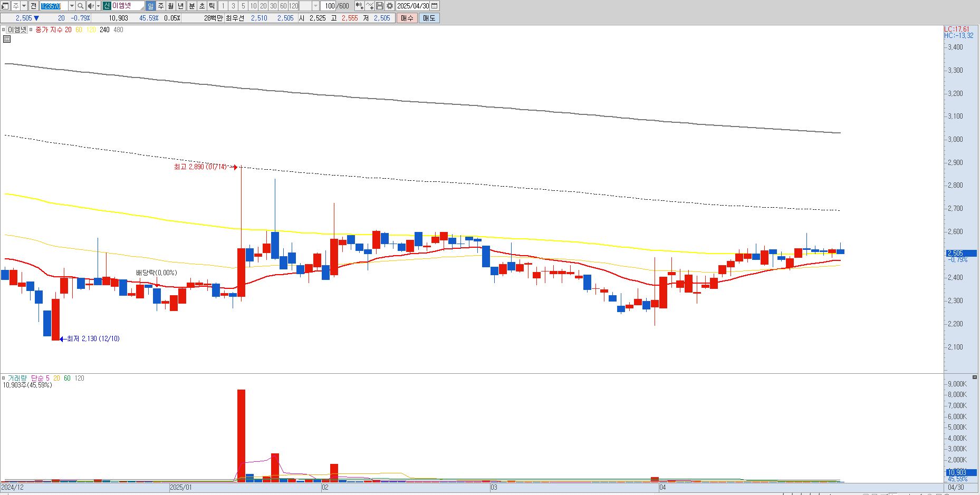This screenshot has height=495, width=980.
Task: Click the 매도 sell button
Action: (x=429, y=18)
